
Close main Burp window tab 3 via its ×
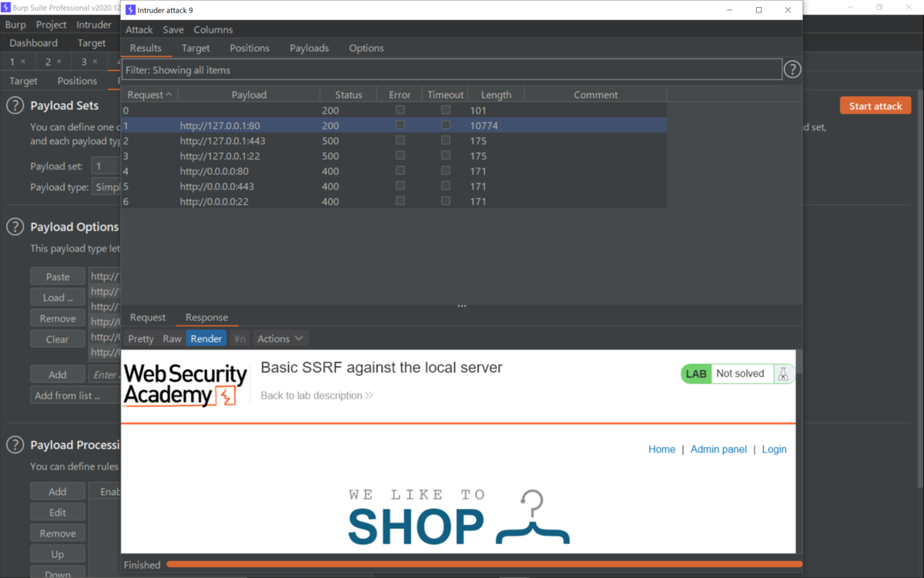95,62
